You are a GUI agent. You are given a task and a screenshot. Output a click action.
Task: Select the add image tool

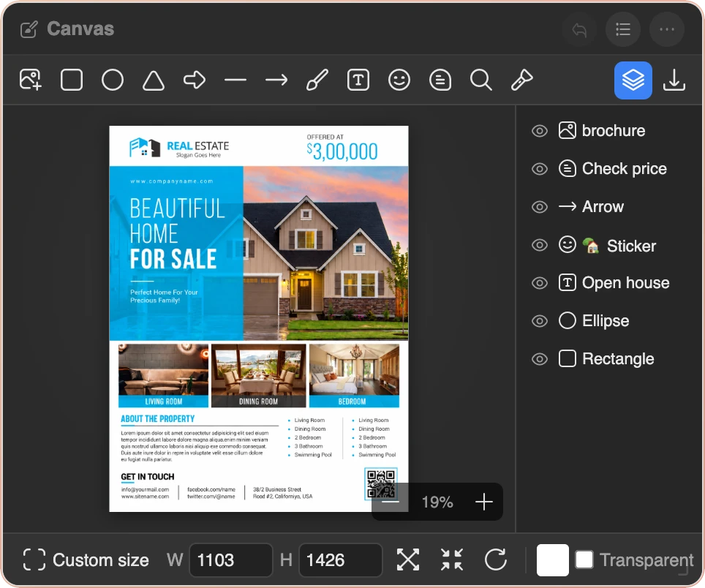[31, 80]
